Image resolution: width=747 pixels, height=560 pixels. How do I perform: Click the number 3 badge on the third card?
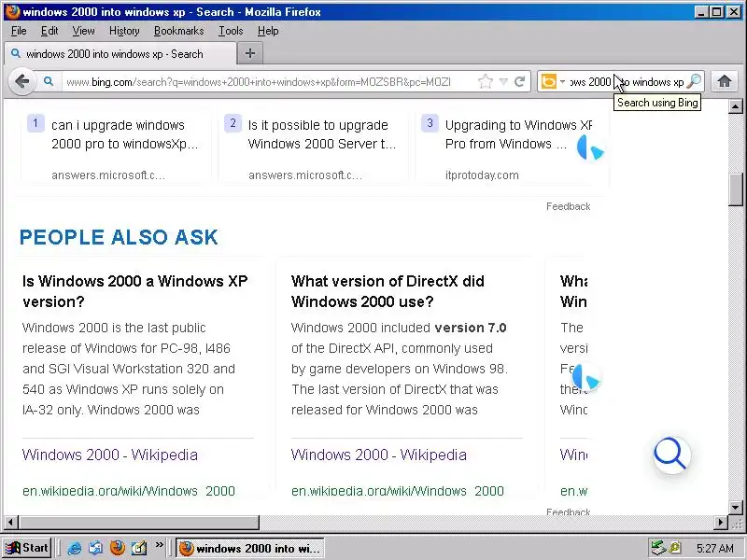pyautogui.click(x=430, y=123)
